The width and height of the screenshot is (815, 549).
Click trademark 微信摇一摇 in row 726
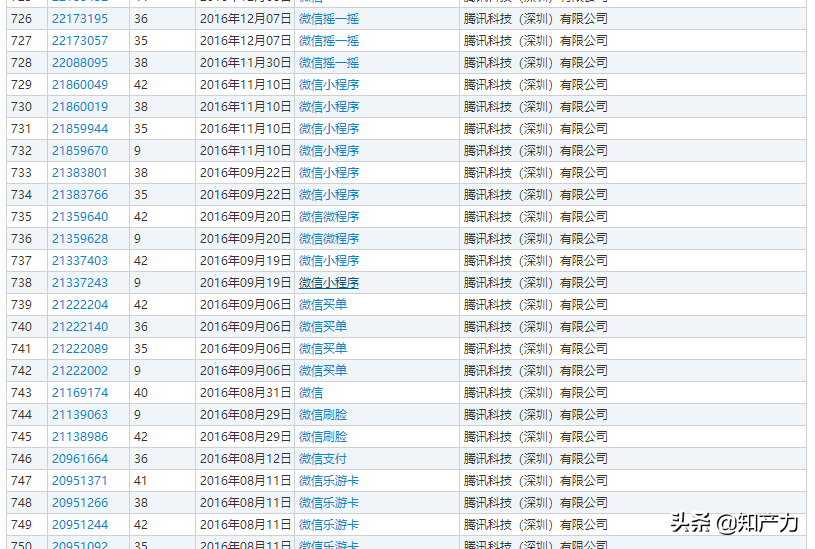point(328,19)
